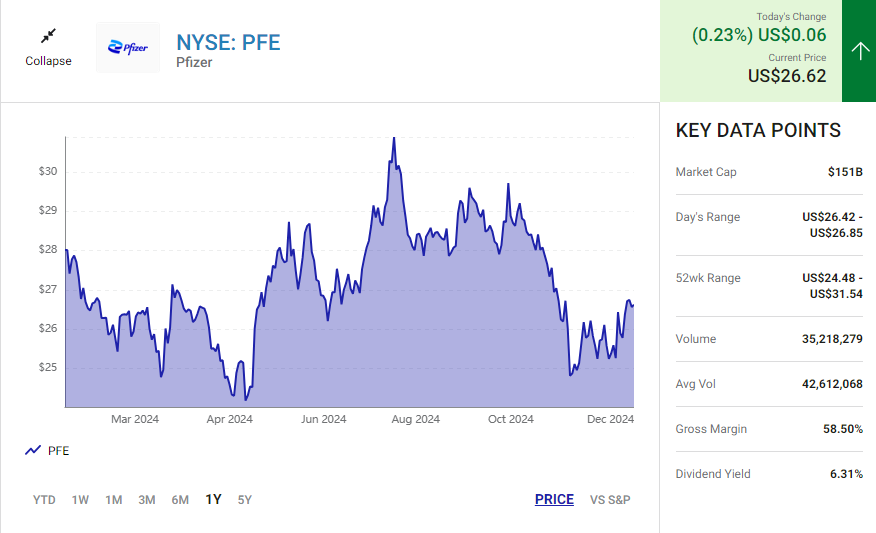The width and height of the screenshot is (876, 533).
Task: Choose the 1Y time range
Action: tap(213, 499)
